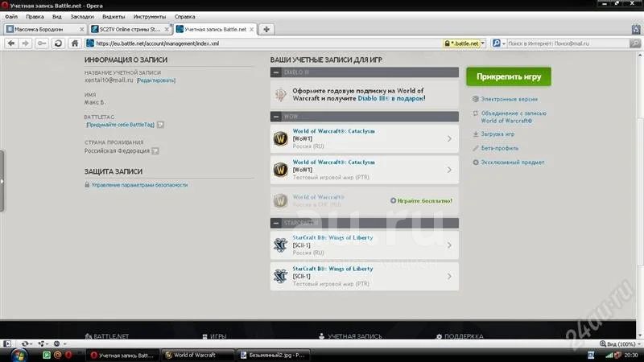Click the *.battle.net security badge
644x362 pixels.
point(461,43)
